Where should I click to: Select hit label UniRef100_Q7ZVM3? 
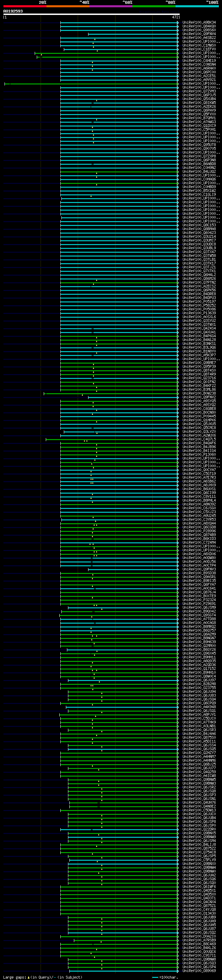click(199, 91)
